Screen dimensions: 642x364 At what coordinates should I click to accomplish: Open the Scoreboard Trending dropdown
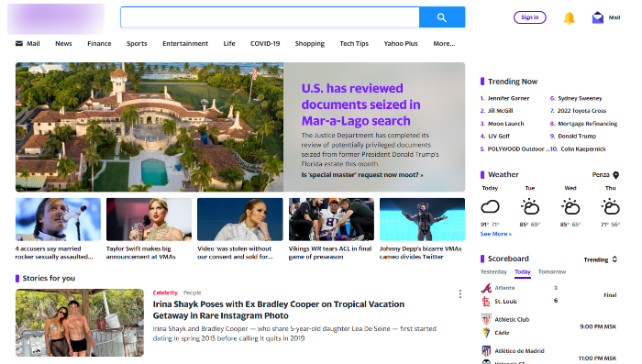[x=600, y=259]
